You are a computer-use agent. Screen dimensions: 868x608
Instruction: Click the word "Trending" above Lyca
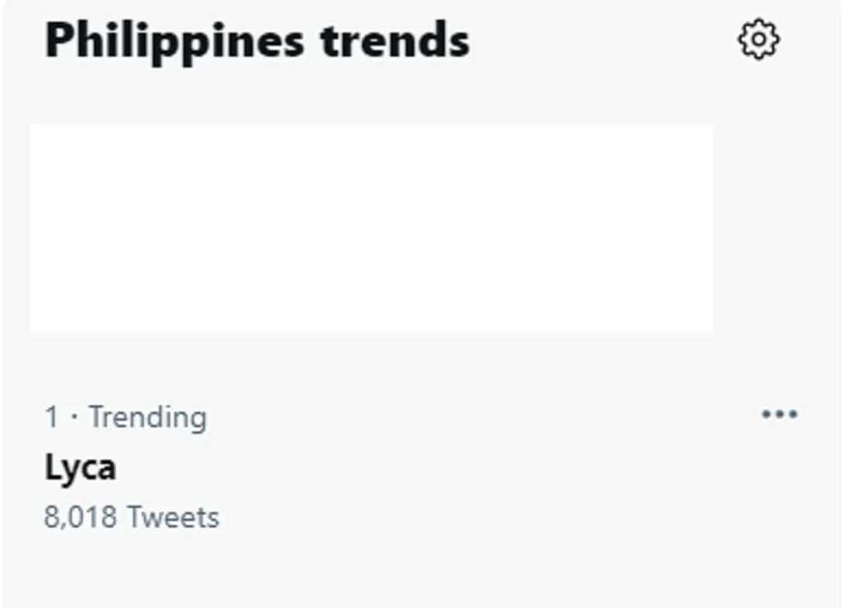[147, 417]
